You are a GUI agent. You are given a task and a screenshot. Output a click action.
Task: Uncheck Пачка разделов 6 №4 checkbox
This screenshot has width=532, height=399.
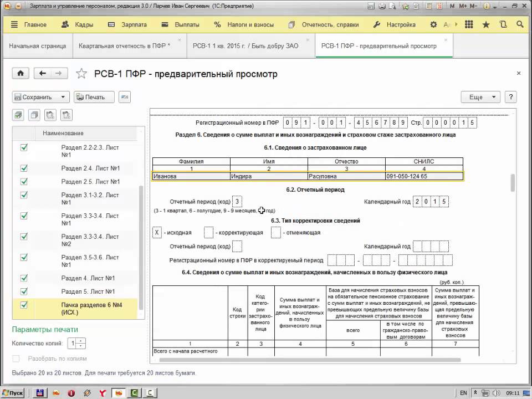coord(24,305)
